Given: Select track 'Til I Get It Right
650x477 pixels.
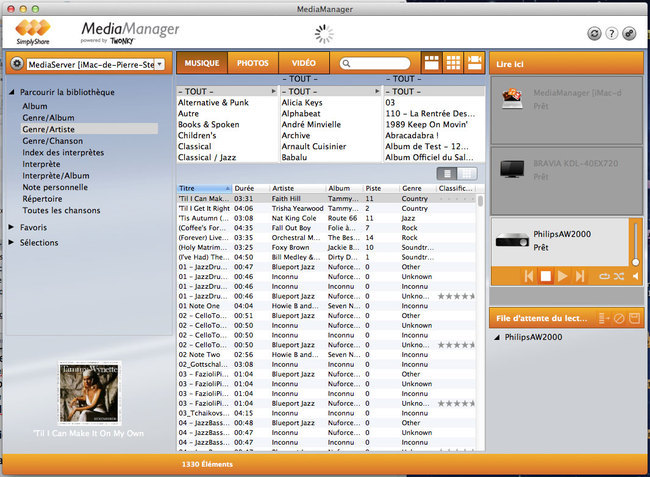Looking at the screenshot, I should pyautogui.click(x=327, y=208).
